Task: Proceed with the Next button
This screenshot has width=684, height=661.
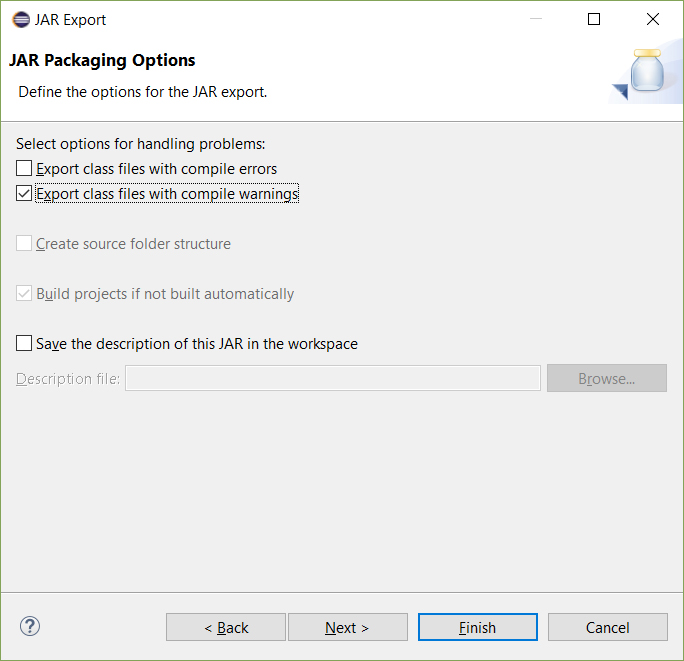Action: 347,627
